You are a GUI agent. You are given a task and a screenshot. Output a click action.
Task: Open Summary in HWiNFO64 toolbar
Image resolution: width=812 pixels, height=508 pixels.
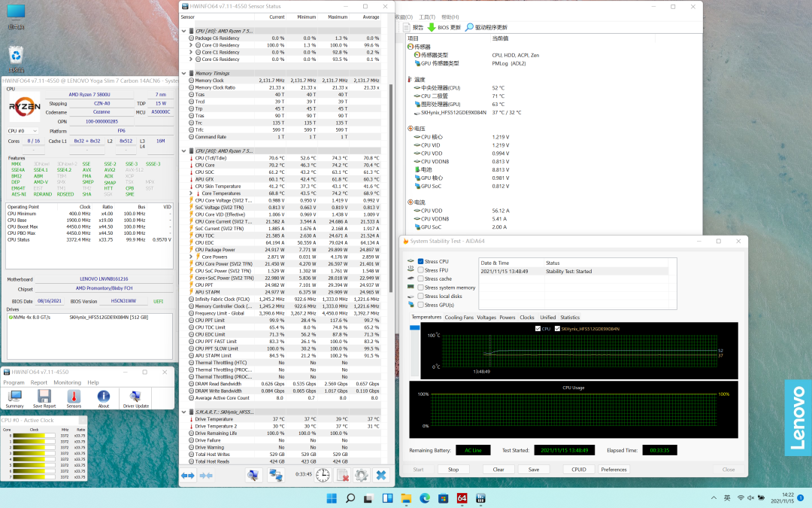[x=14, y=398]
